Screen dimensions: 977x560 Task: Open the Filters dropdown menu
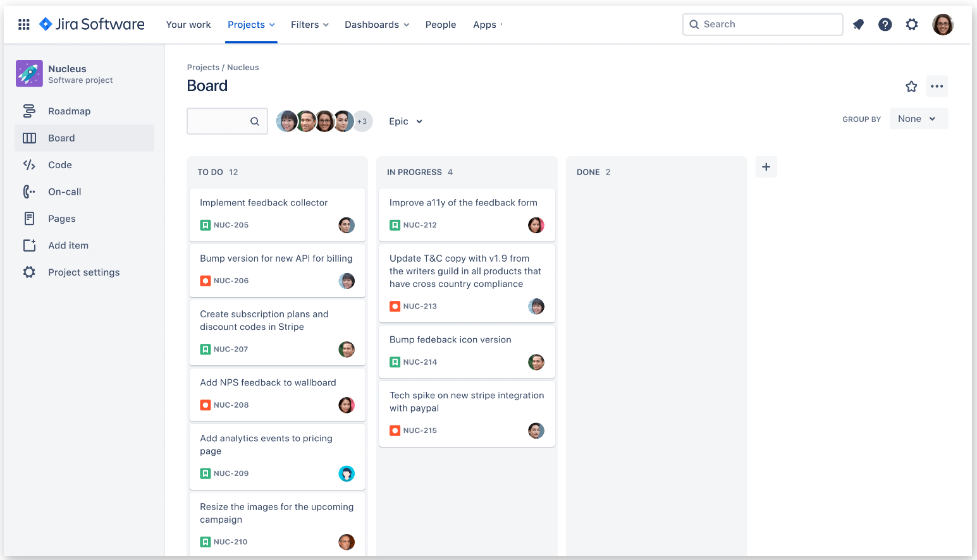[309, 25]
